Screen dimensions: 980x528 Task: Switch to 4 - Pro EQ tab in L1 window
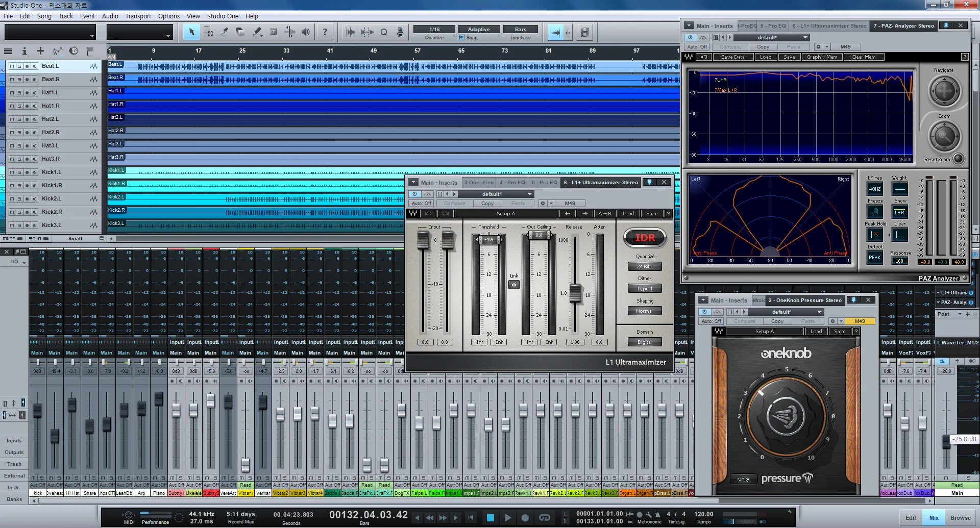click(512, 182)
